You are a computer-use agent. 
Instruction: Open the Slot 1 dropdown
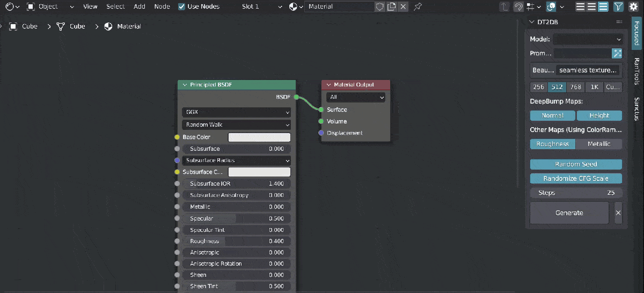click(262, 6)
